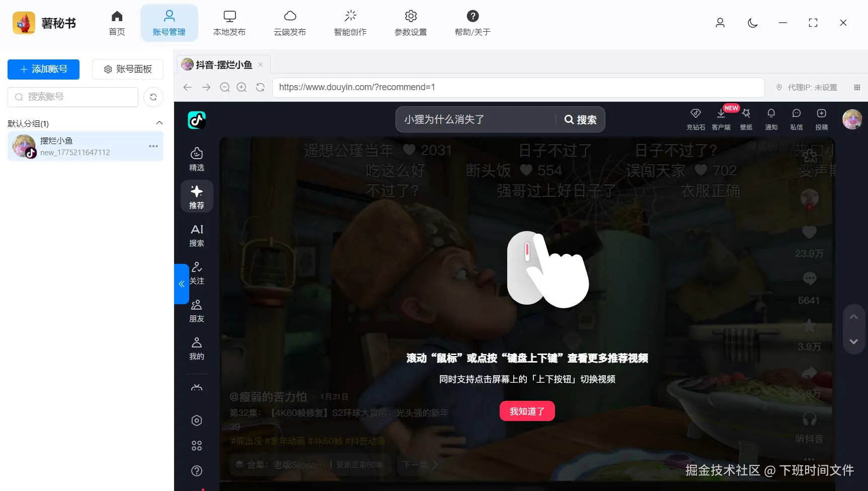Open the 壁纸 wallpaper icon

click(747, 118)
